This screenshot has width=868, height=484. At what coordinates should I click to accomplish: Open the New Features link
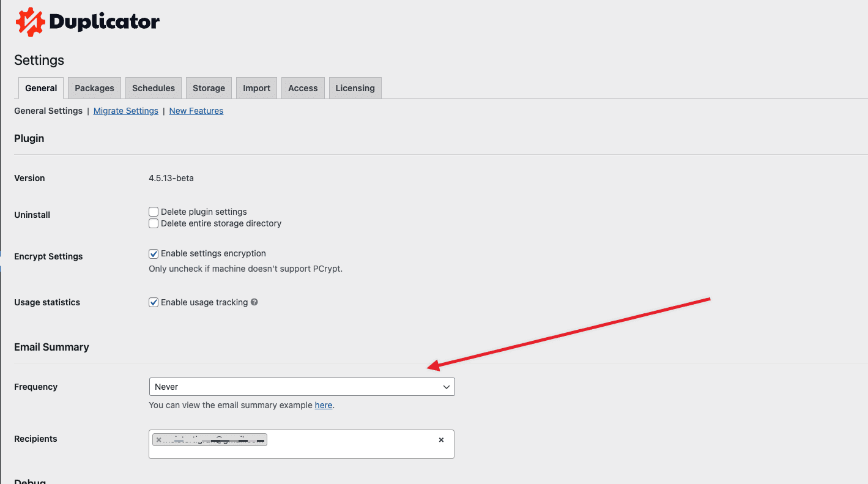[x=196, y=111]
